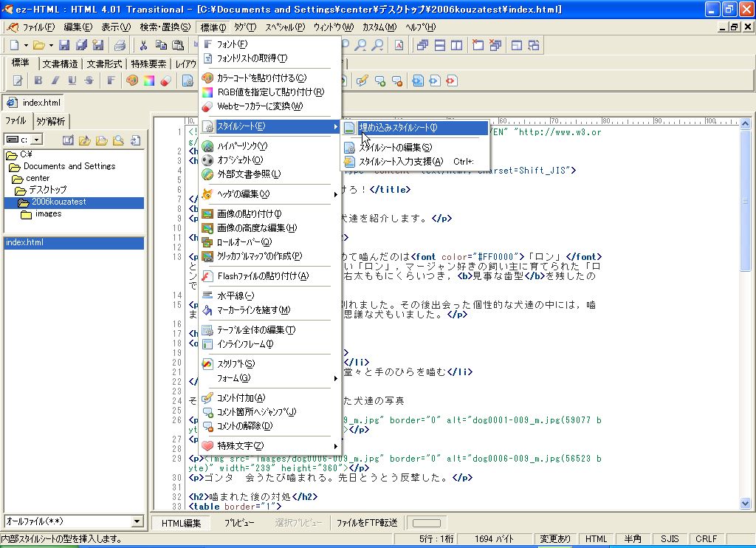Screen dimensions: 756x548
Task: Tile windows vertically icon
Action: [456, 45]
